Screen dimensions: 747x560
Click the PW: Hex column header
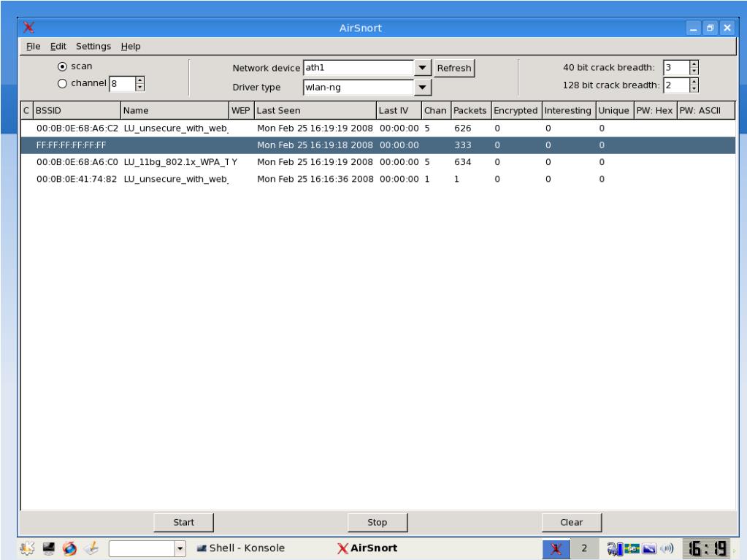655,110
